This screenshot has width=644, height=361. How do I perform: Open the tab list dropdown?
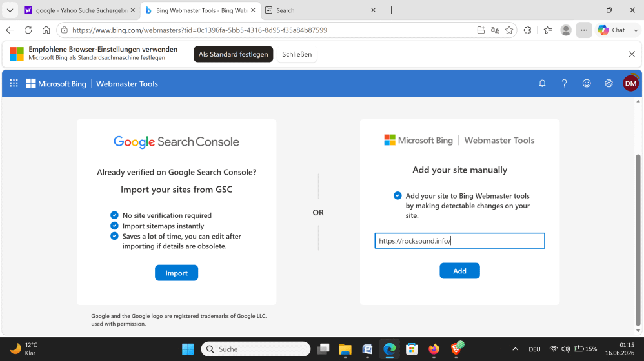coord(10,10)
